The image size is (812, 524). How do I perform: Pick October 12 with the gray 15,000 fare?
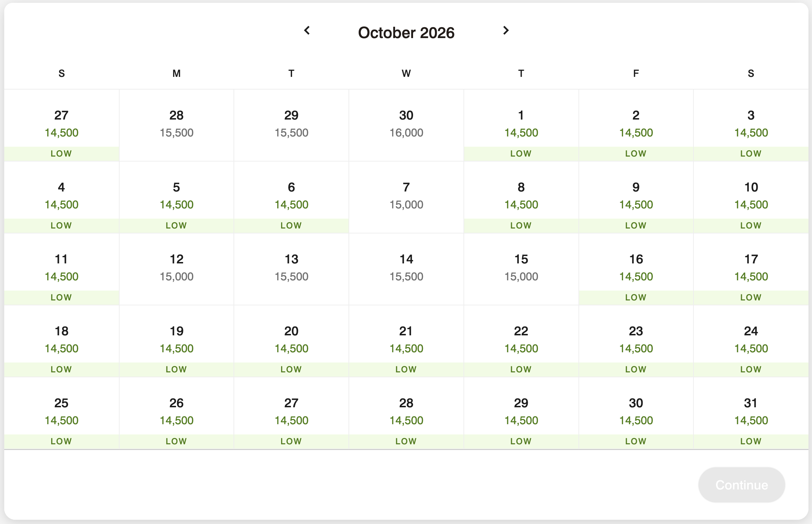tap(176, 268)
